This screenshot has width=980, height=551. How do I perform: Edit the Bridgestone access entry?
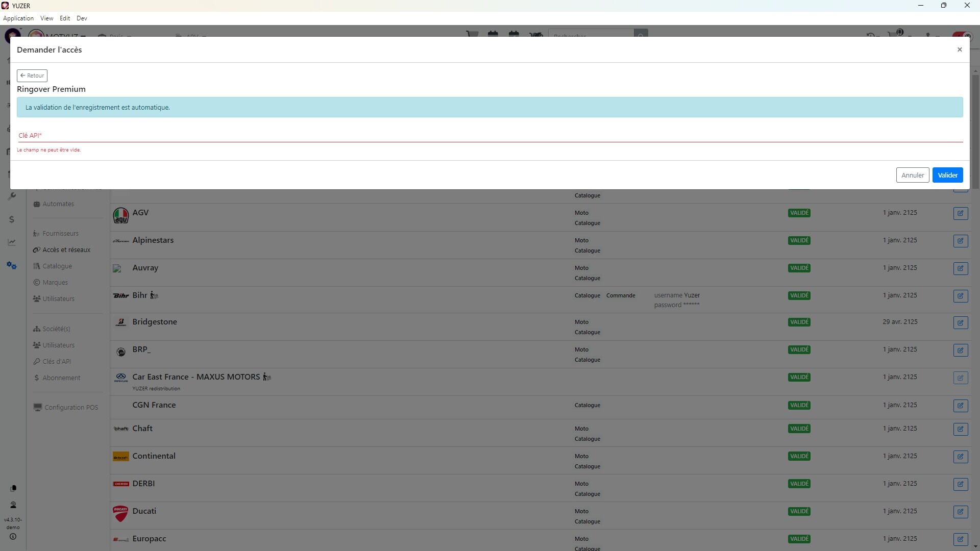pos(960,322)
